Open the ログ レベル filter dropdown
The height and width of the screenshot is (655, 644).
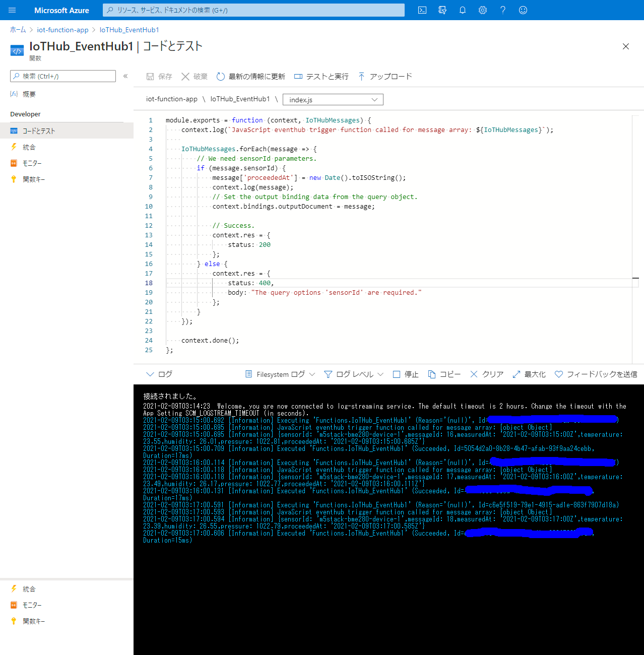click(354, 374)
